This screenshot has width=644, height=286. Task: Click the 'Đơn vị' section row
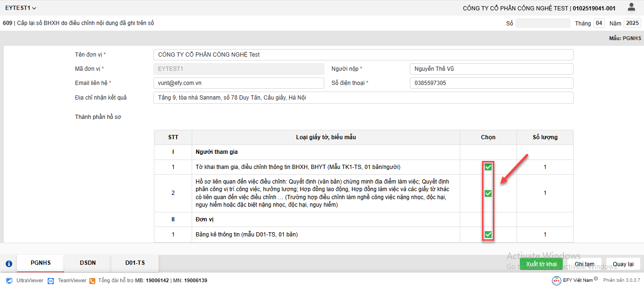[364, 219]
